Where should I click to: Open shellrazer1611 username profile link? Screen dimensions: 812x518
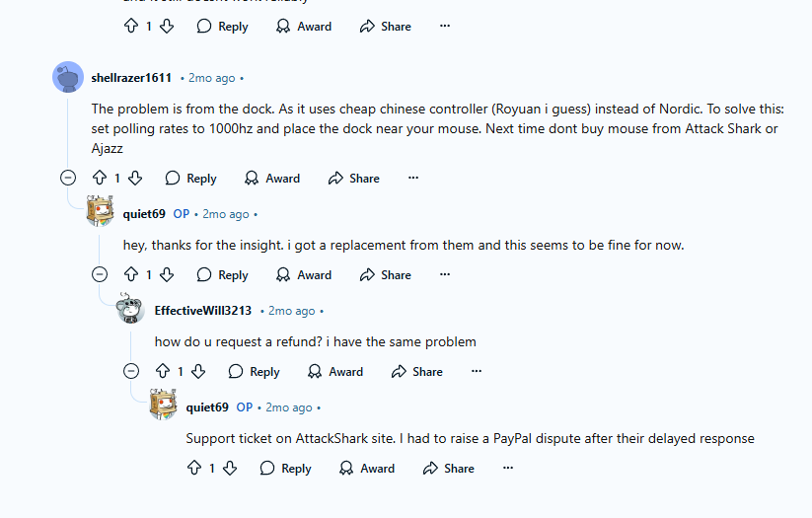(x=131, y=78)
